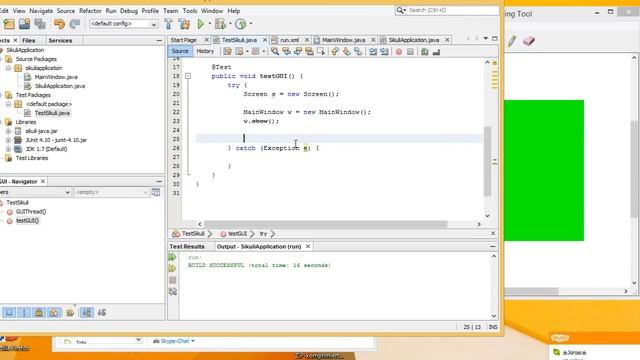Expand the sikuli-java.jar library node
The width and height of the screenshot is (640, 360).
tap(8, 131)
